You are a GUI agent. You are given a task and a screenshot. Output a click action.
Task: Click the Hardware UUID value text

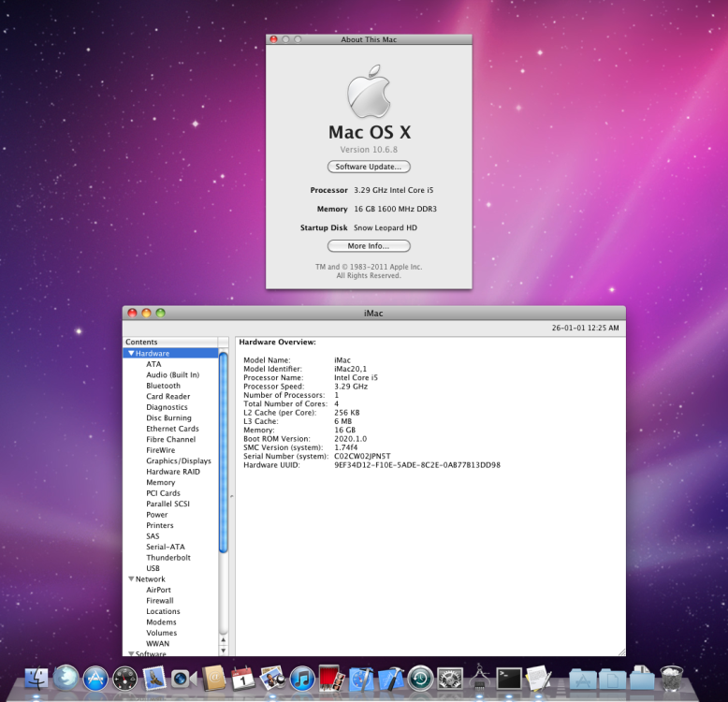pyautogui.click(x=417, y=465)
